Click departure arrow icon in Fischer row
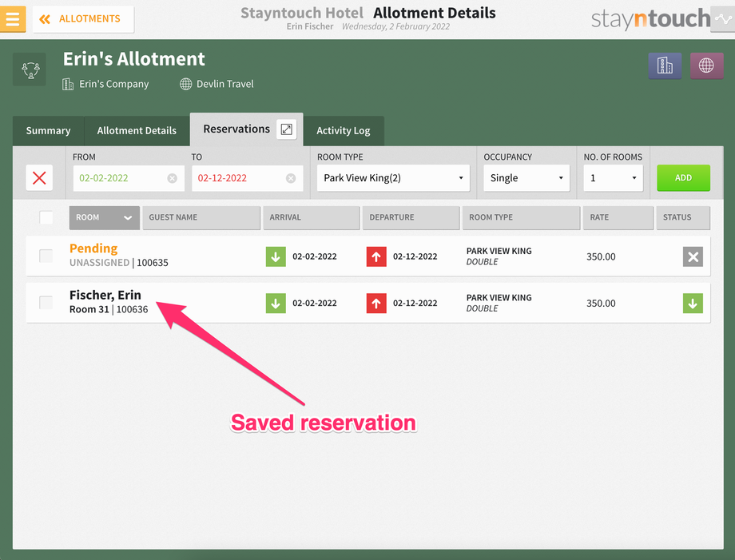The image size is (735, 560). [x=376, y=304]
